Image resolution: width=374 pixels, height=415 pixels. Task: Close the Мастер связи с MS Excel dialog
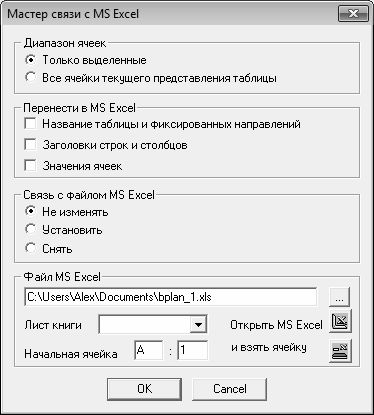(x=353, y=14)
